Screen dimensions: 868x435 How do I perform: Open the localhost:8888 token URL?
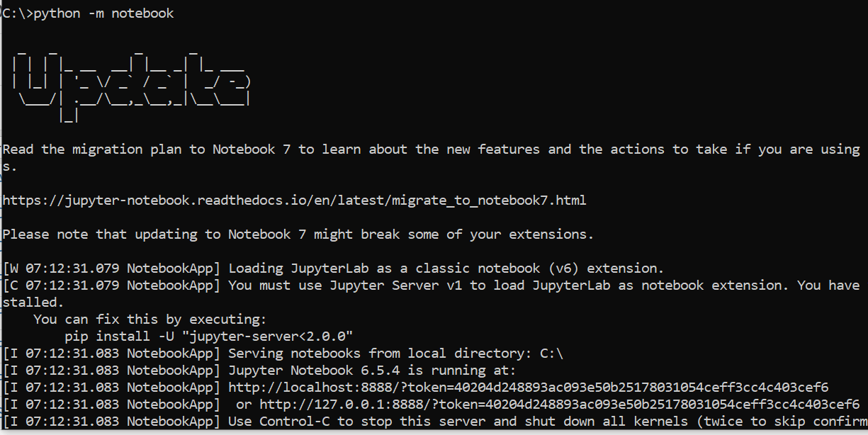528,388
